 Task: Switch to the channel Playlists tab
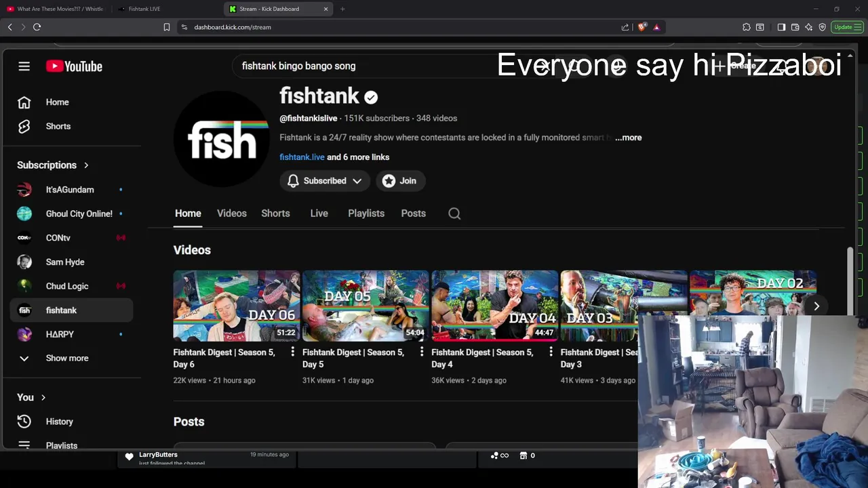pos(366,213)
